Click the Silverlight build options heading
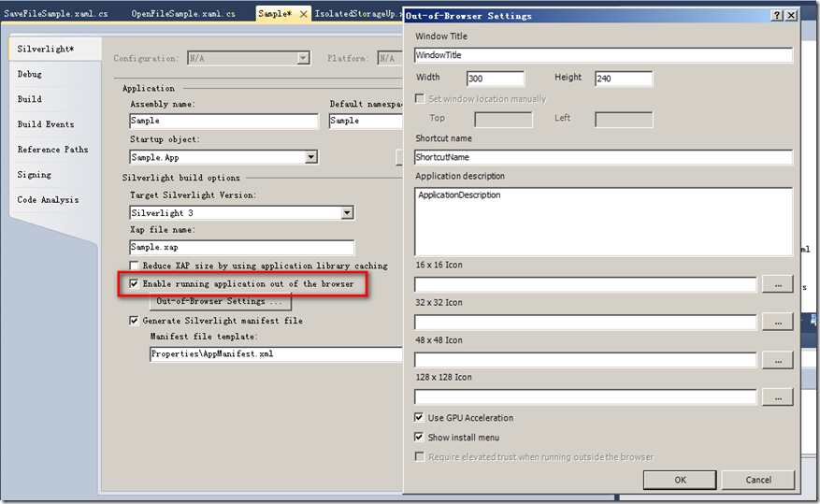Viewport: 820px width, 504px height. (181, 178)
